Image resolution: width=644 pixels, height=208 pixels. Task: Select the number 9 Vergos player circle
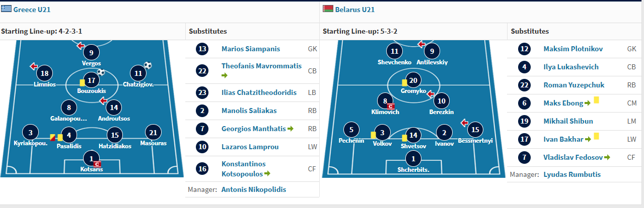coord(91,53)
